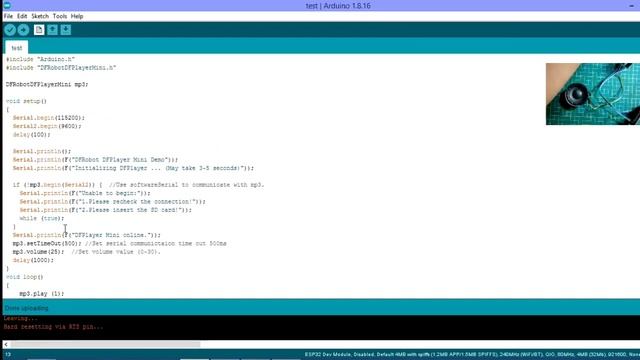Select the test sketch tab
Screen dimensions: 640x360
(x=17, y=48)
